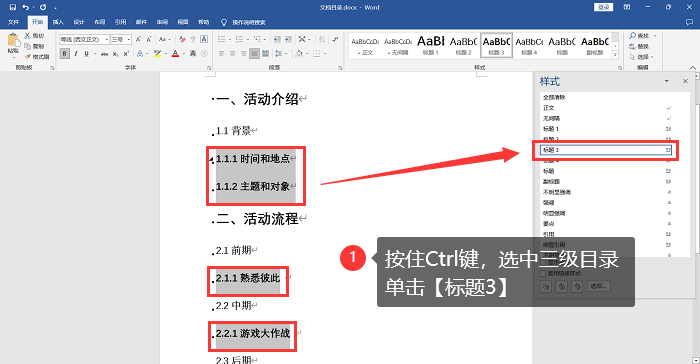Center text alignment icon
The height and width of the screenshot is (364, 700).
232,54
